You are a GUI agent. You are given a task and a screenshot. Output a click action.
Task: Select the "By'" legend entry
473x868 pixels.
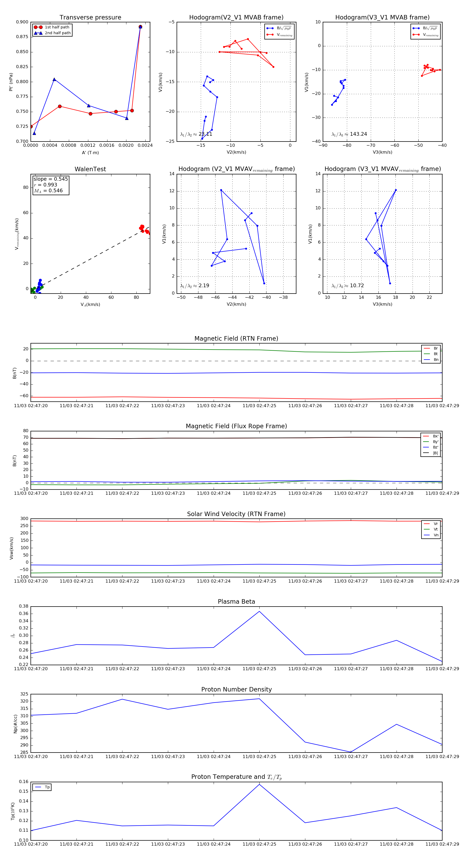(x=431, y=442)
